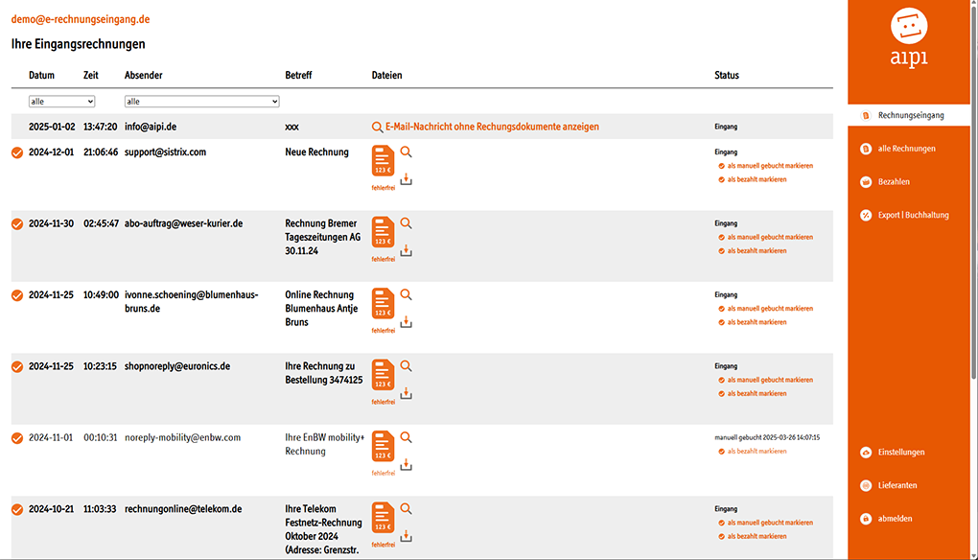Open the Datum filter dropdown

(x=61, y=102)
